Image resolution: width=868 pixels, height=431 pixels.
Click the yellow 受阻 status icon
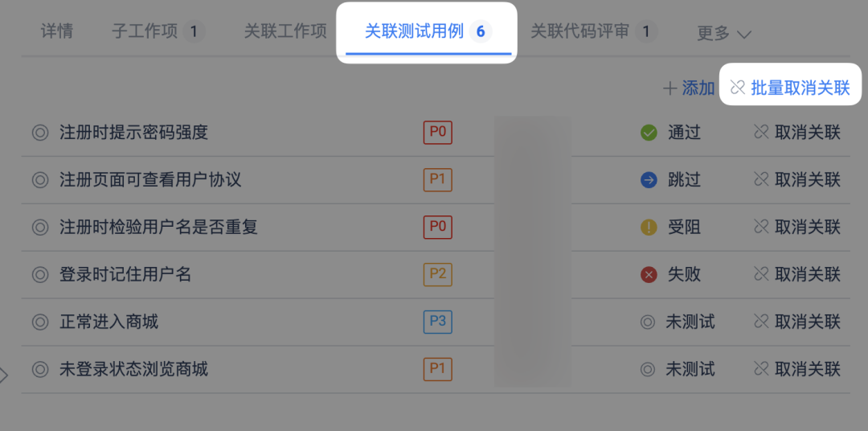(649, 228)
